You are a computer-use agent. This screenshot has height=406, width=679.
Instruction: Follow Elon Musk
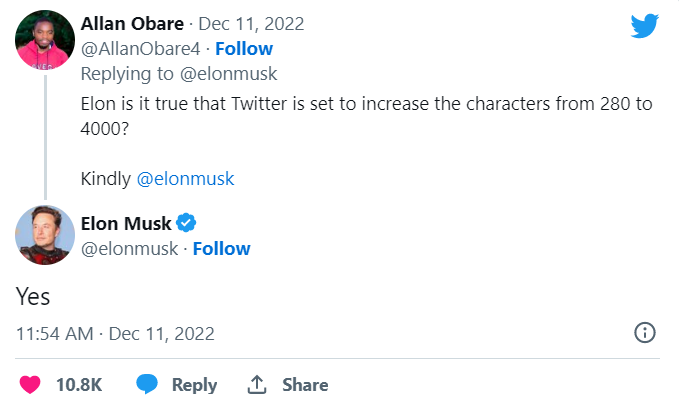(x=222, y=248)
